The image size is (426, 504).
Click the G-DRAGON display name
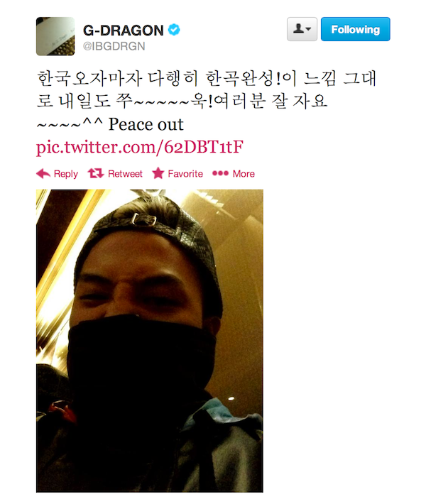[123, 31]
